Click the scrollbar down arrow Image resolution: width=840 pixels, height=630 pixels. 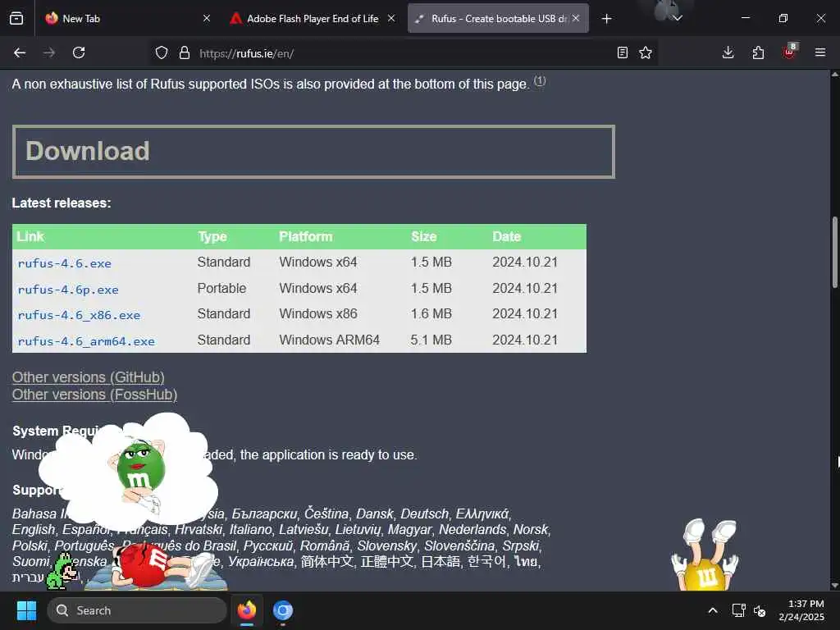834,586
